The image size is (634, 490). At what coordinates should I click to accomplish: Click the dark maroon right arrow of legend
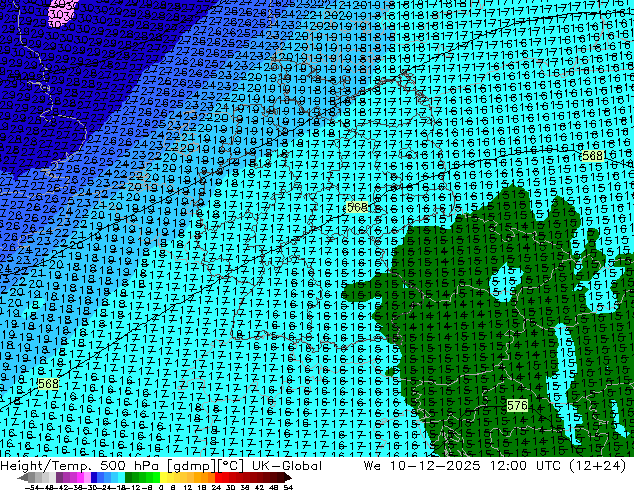pyautogui.click(x=288, y=477)
